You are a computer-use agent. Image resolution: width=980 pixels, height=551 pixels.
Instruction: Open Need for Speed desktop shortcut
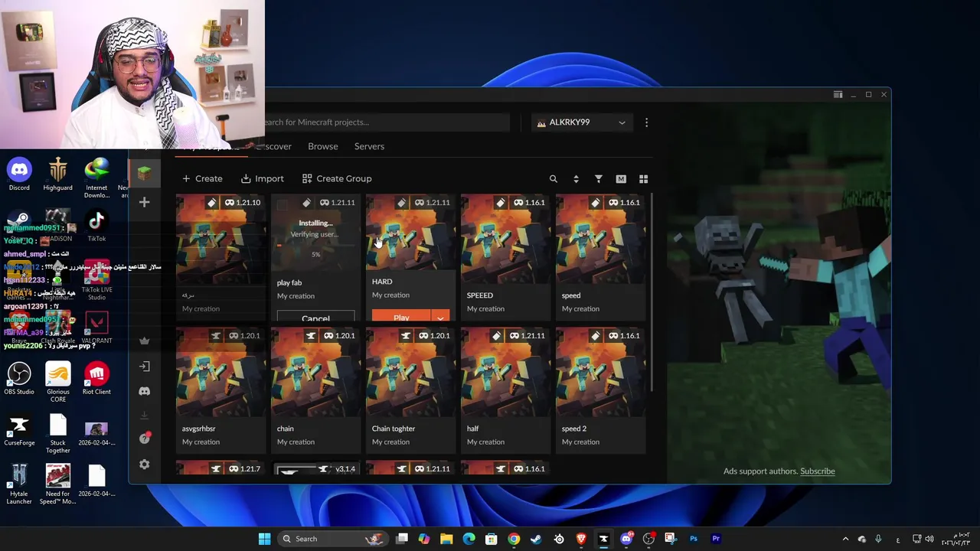click(x=57, y=484)
